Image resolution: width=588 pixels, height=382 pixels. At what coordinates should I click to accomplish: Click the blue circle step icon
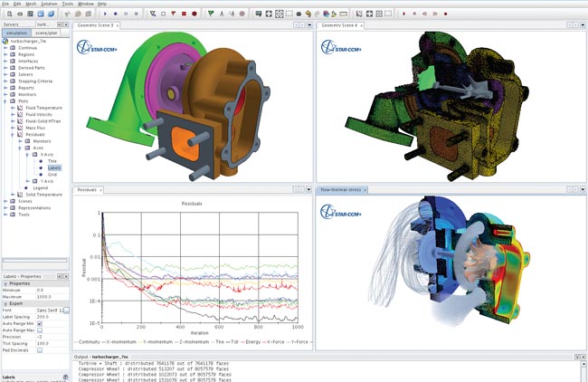tap(116, 14)
